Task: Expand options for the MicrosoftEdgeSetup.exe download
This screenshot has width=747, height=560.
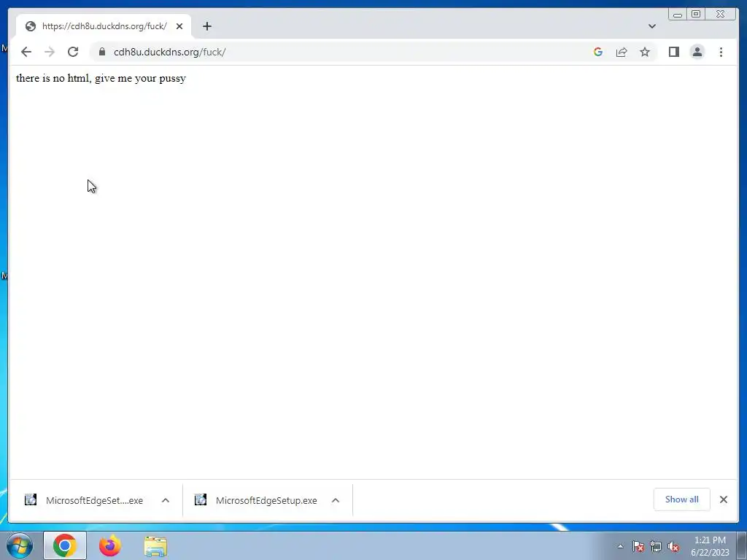Action: click(x=336, y=500)
